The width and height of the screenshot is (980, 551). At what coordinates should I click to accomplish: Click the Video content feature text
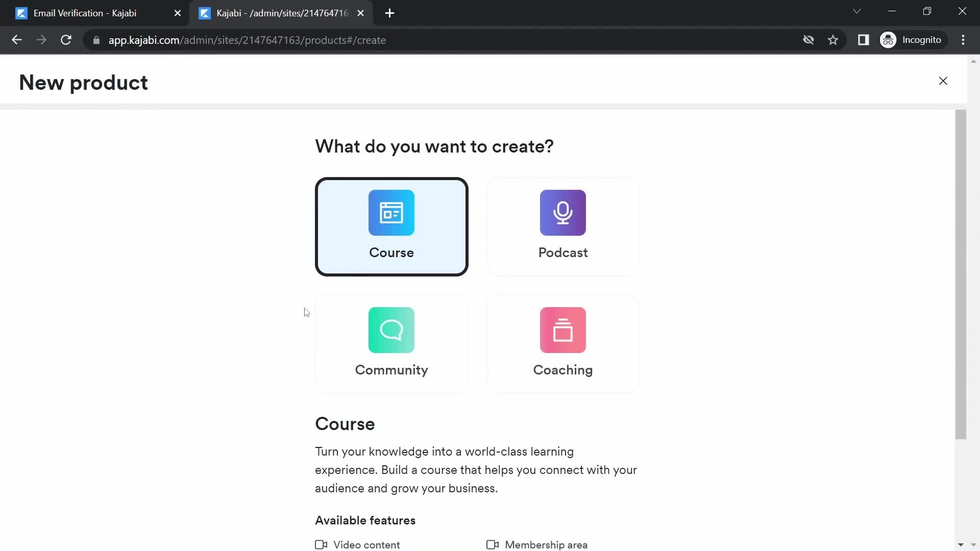pyautogui.click(x=366, y=545)
